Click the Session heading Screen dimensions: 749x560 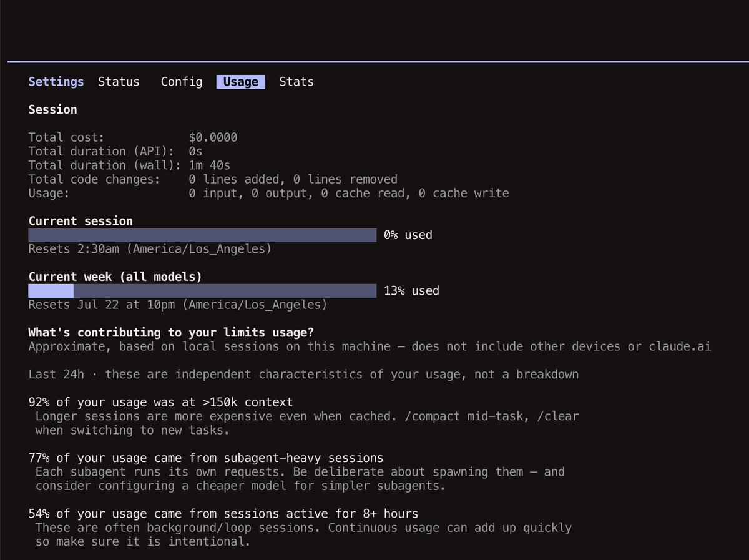[x=53, y=110]
